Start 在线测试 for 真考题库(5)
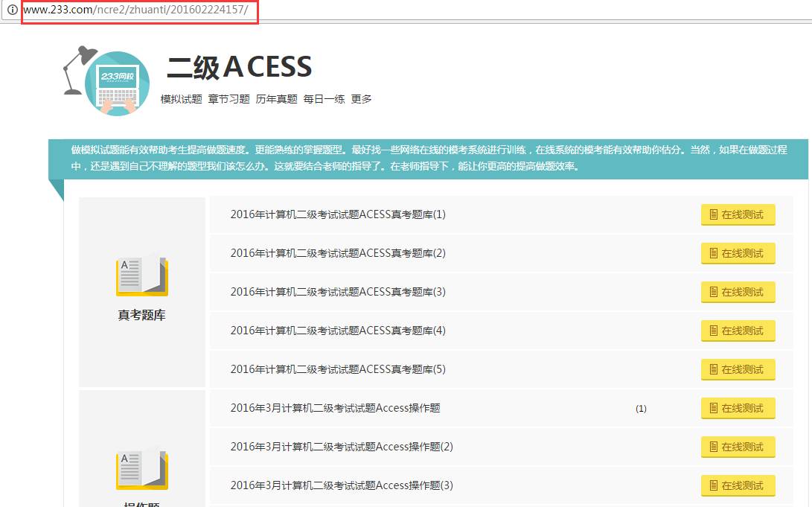 738,369
